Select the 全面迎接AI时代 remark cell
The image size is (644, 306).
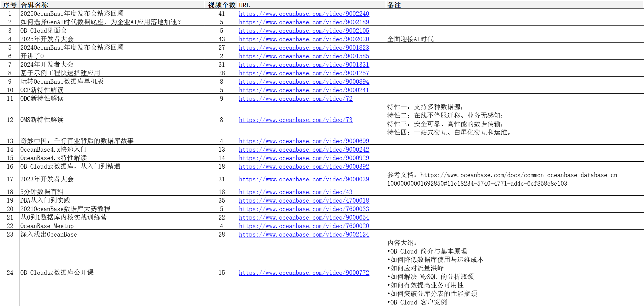[514, 39]
